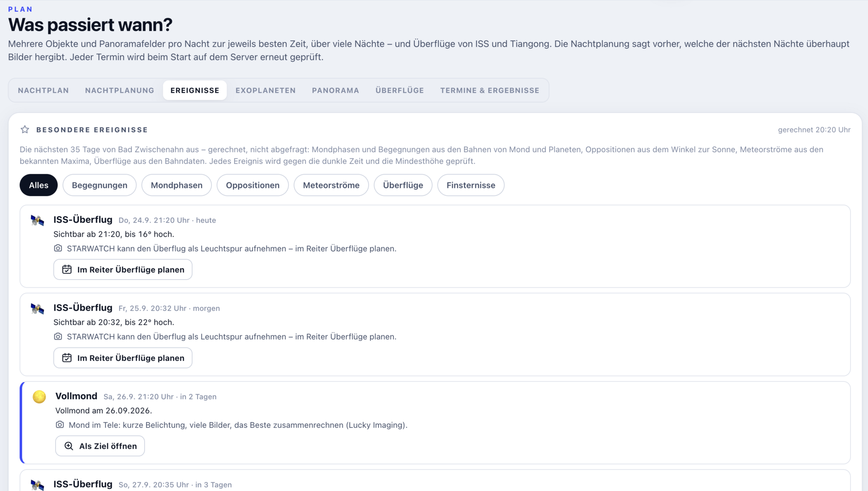Open the Nachtplan tab
Screen dimensions: 868x491
[x=43, y=90]
